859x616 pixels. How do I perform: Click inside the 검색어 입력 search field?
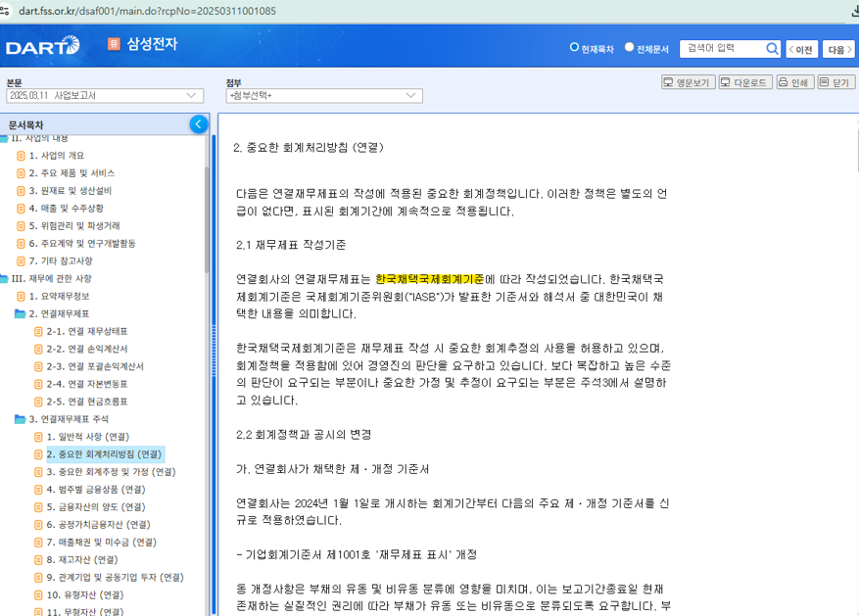[725, 48]
